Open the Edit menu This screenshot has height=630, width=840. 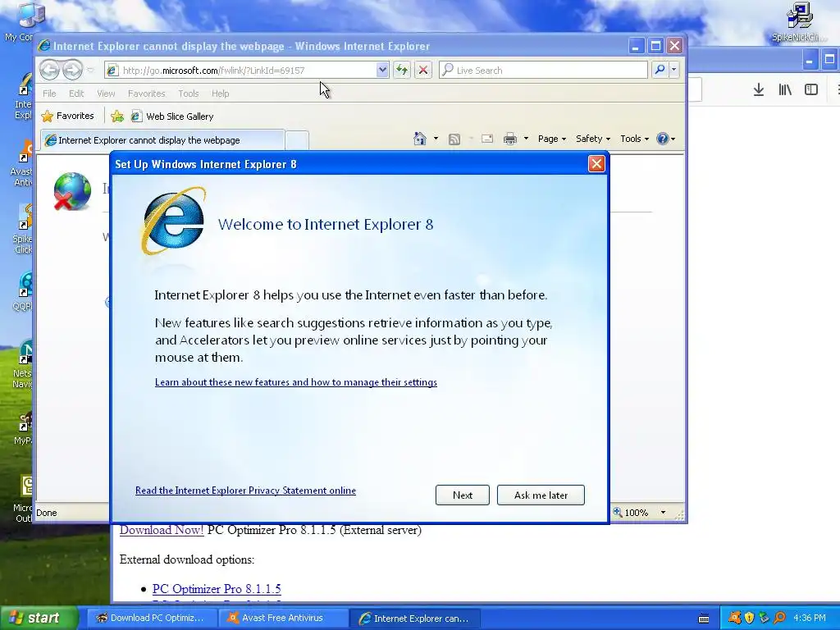pyautogui.click(x=76, y=94)
